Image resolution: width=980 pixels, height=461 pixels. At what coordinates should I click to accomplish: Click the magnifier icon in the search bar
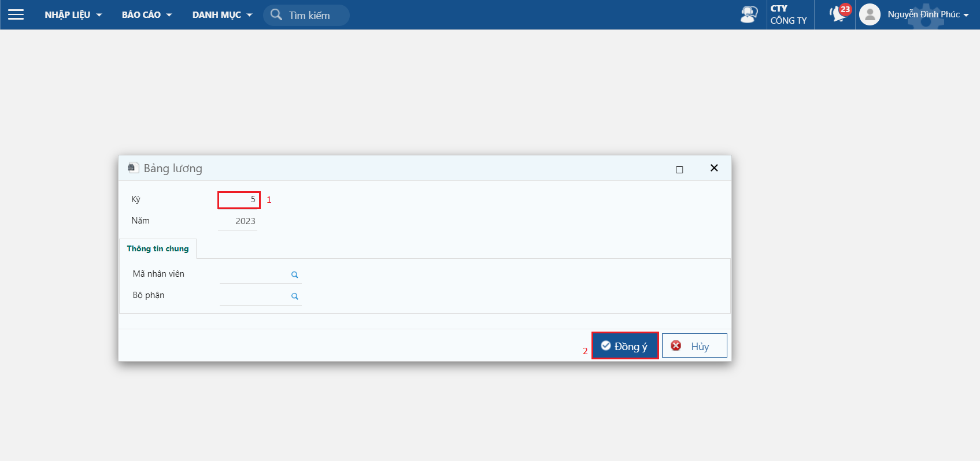276,15
